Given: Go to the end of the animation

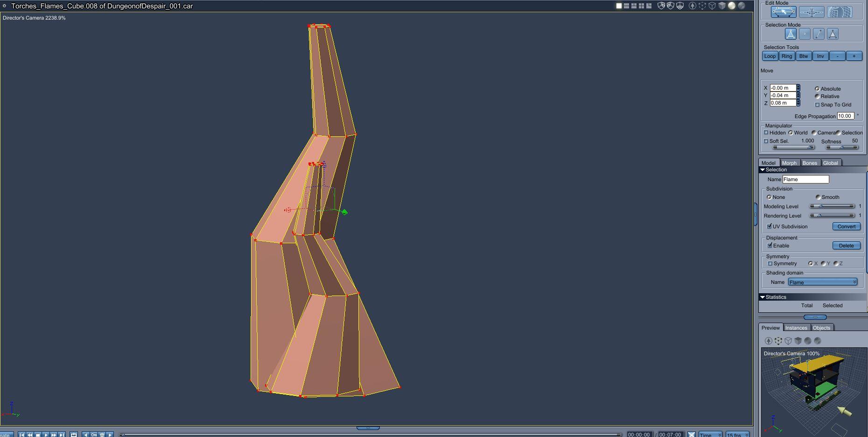Looking at the screenshot, I should [x=62, y=434].
